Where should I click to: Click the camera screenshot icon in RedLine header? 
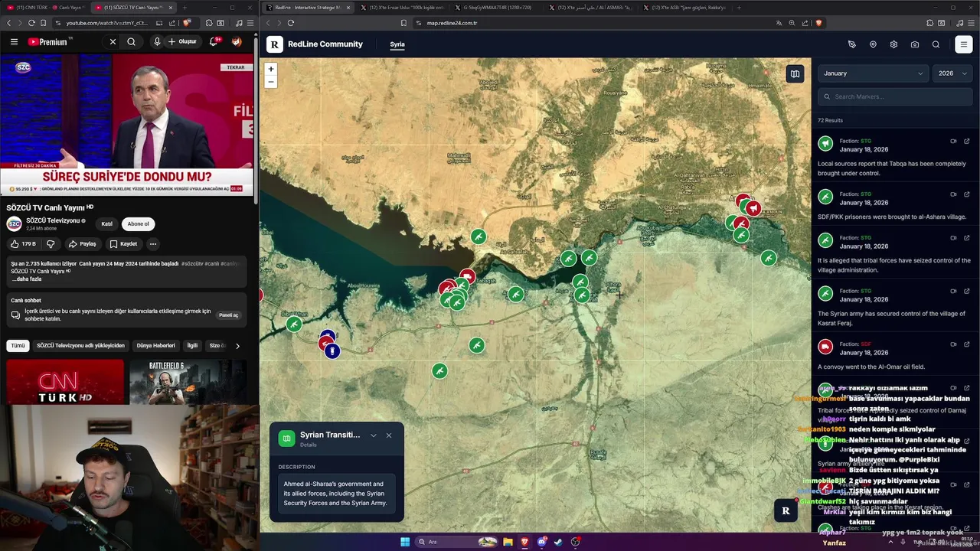point(915,44)
